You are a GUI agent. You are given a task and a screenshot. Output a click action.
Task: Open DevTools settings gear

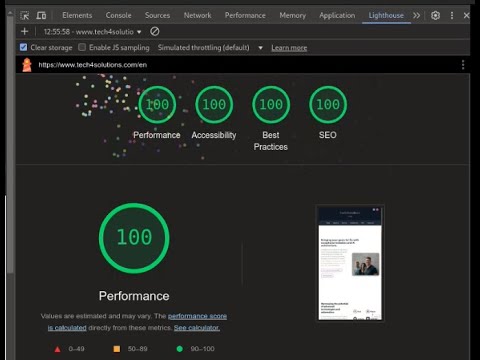435,15
